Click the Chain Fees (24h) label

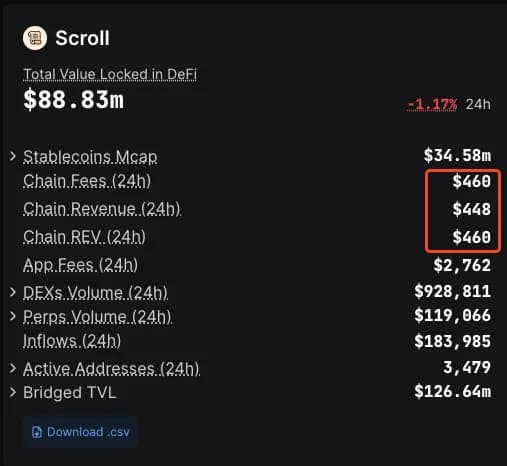87,182
